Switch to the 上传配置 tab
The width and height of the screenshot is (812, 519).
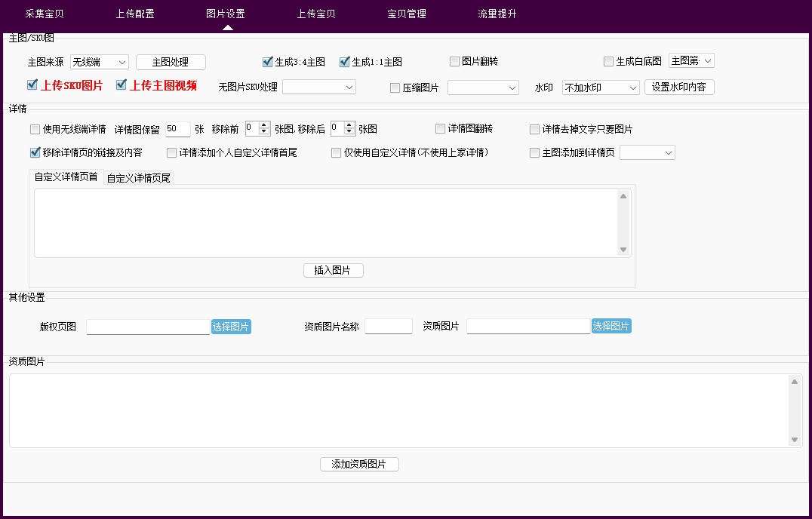135,14
